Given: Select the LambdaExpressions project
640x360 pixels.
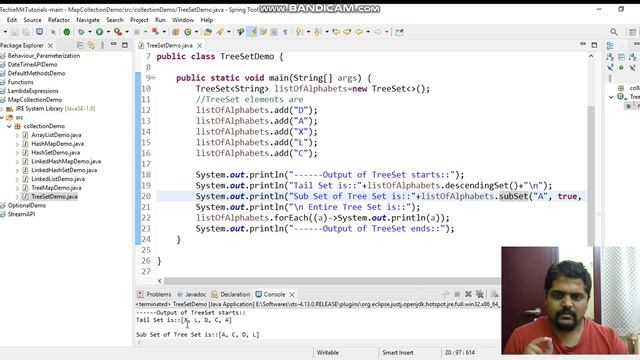Looking at the screenshot, I should [x=33, y=91].
